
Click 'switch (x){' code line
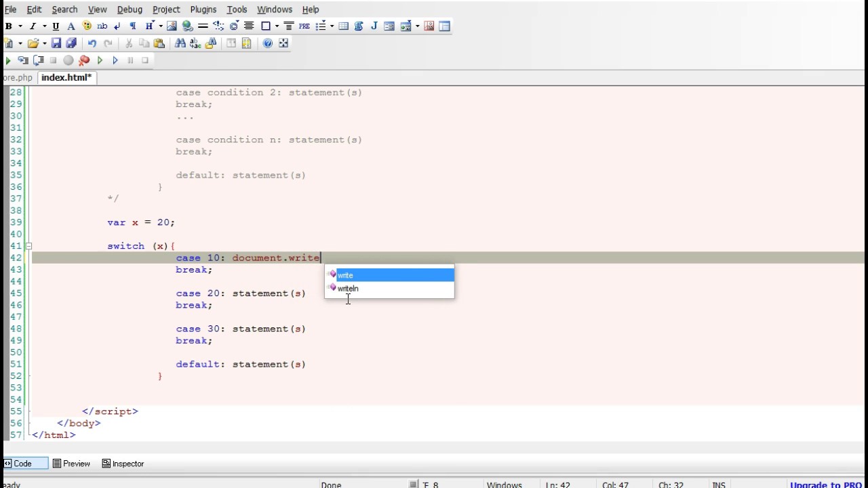pos(141,246)
